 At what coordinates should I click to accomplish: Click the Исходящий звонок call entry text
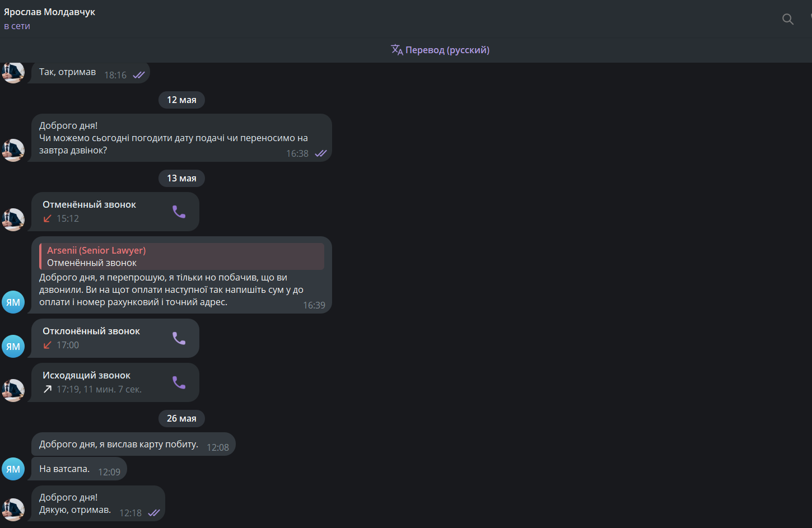coord(86,375)
